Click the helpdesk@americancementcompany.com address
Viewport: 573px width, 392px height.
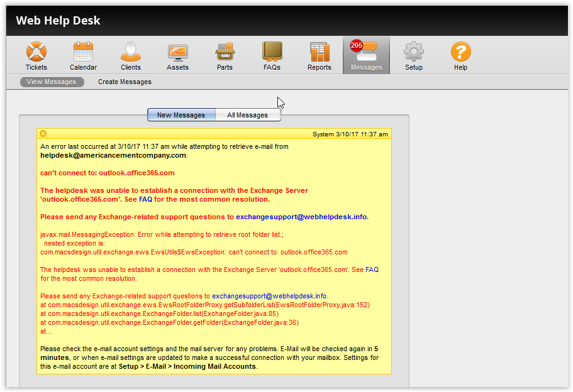[x=113, y=156]
